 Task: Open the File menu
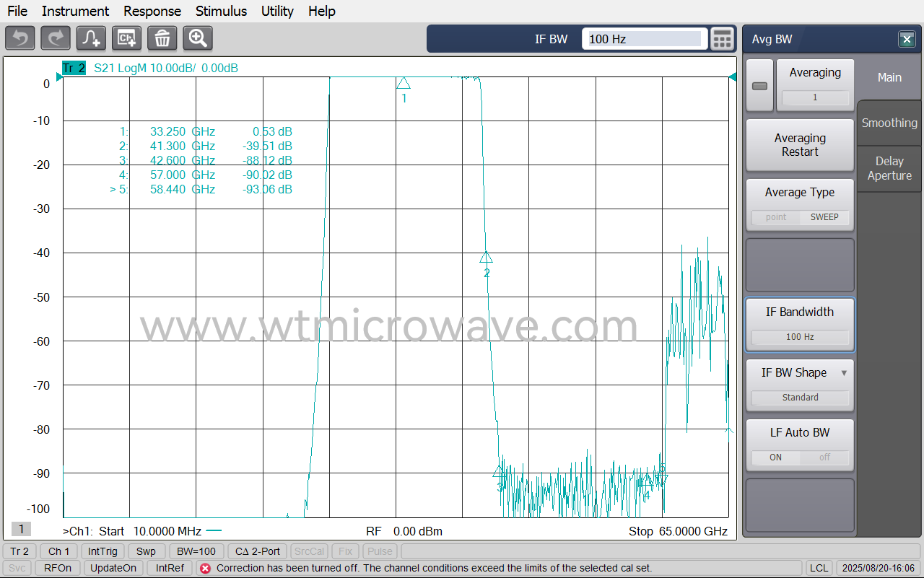coord(17,11)
